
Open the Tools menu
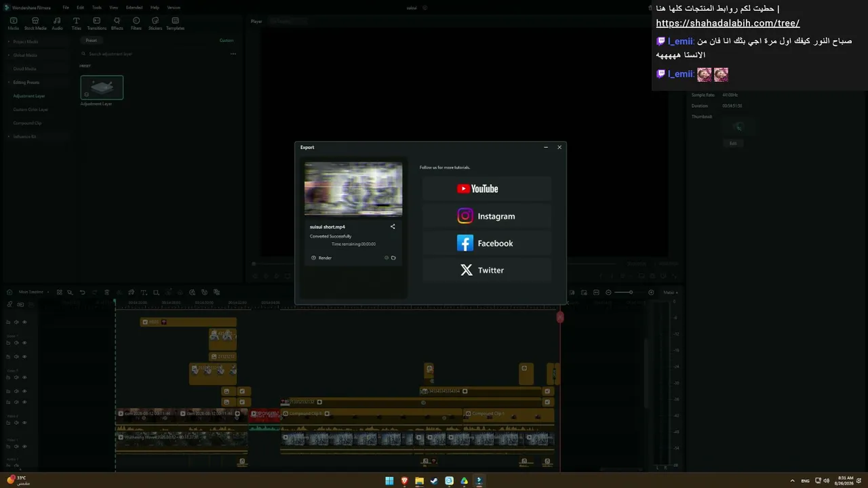(97, 7)
